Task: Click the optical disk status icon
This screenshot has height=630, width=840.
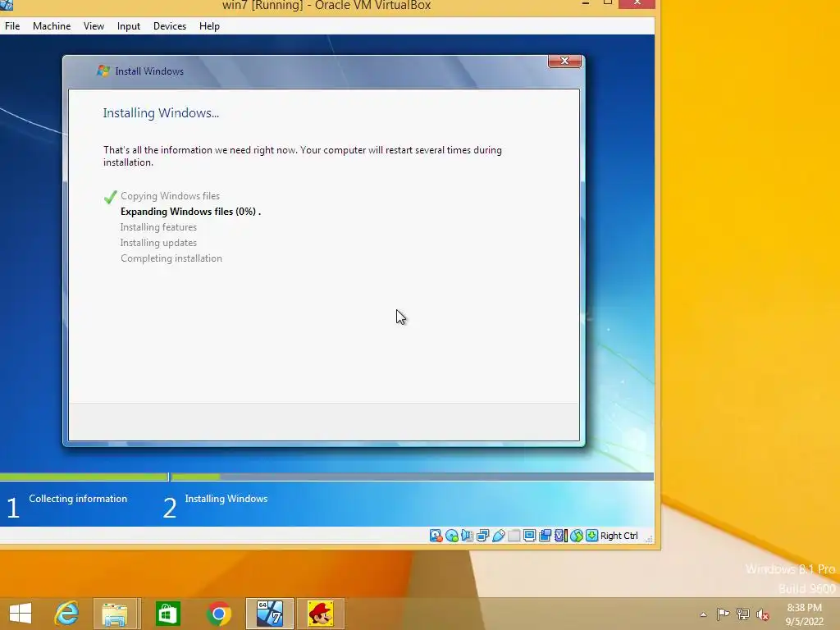Action: tap(452, 536)
